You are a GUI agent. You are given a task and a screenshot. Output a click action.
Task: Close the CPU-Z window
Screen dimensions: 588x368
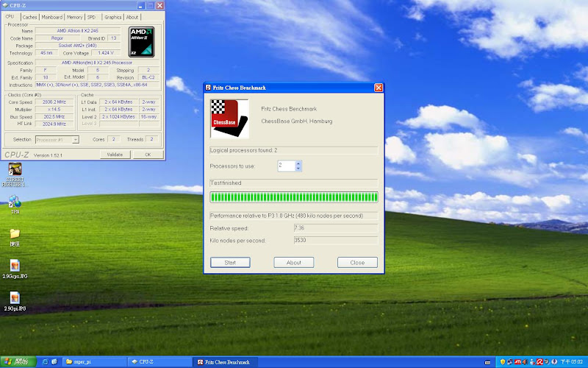[x=160, y=6]
